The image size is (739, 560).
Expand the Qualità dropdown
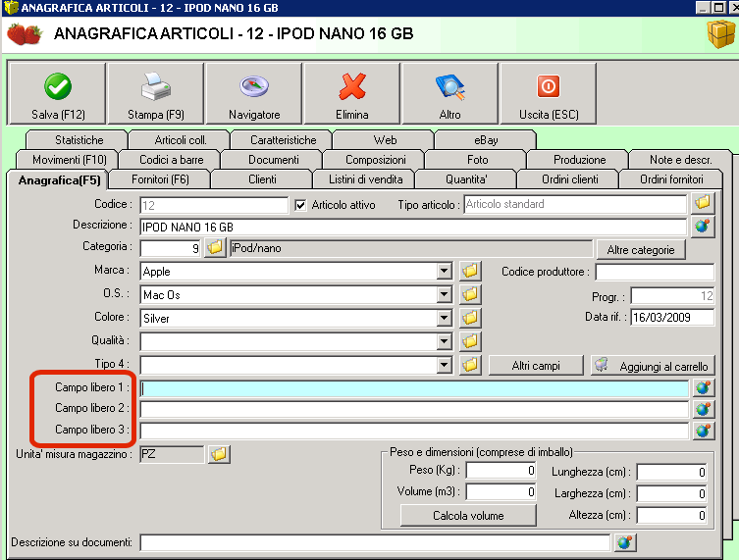point(444,341)
